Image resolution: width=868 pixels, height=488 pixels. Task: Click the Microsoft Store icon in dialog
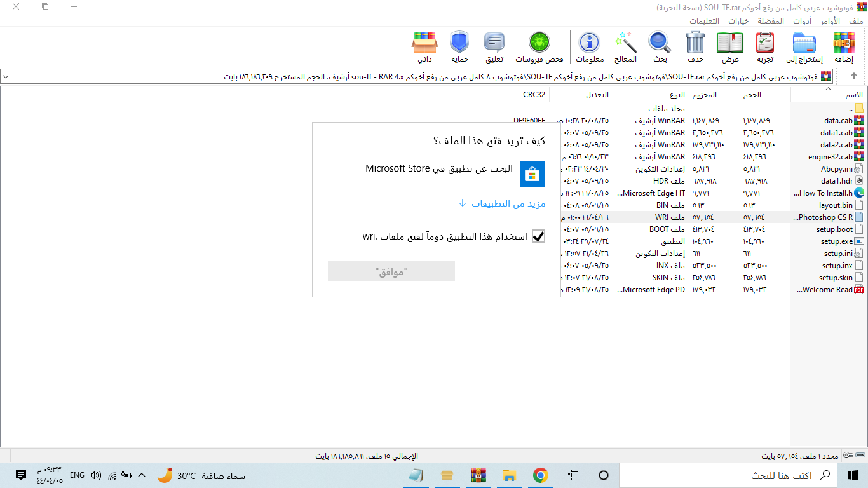532,174
